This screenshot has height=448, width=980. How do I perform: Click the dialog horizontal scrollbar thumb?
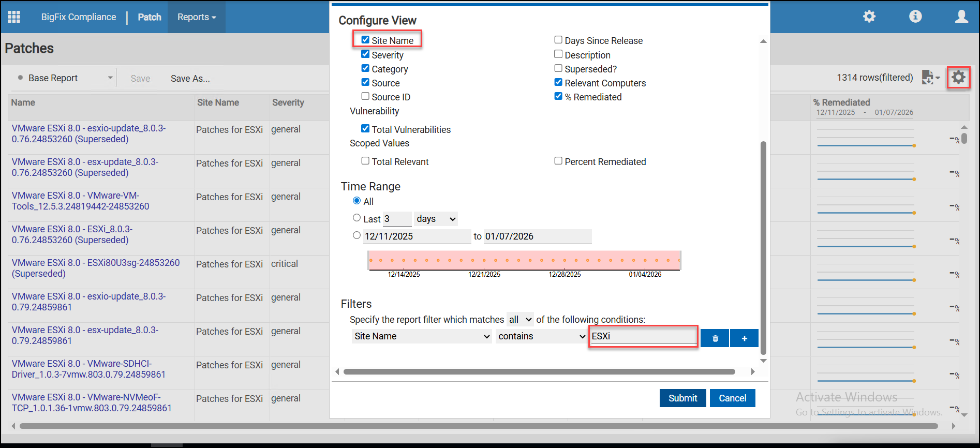pos(539,371)
